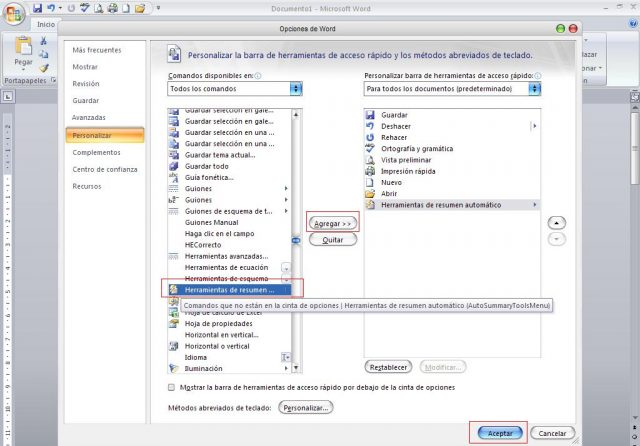640x446 pixels.
Task: Select Hoja de propiedades command
Action: tap(229, 324)
